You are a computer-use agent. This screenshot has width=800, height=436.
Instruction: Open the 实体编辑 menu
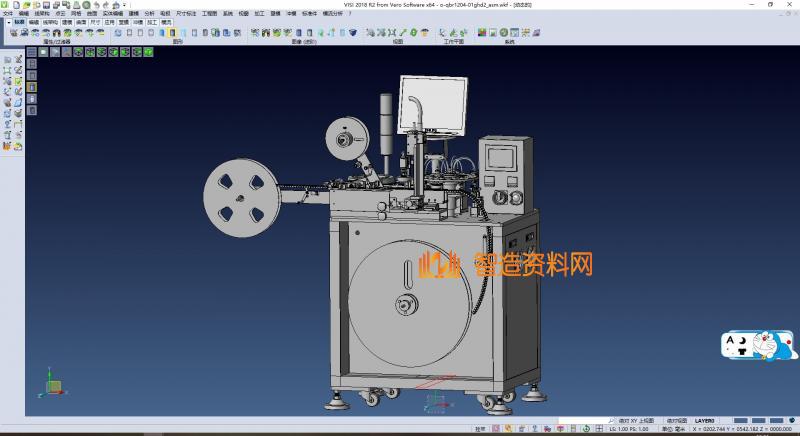pos(113,14)
